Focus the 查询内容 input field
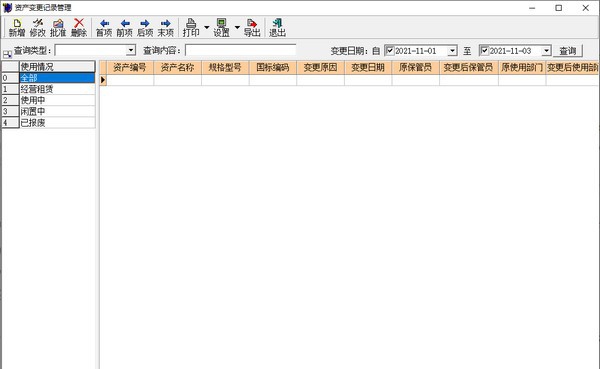 (241, 50)
